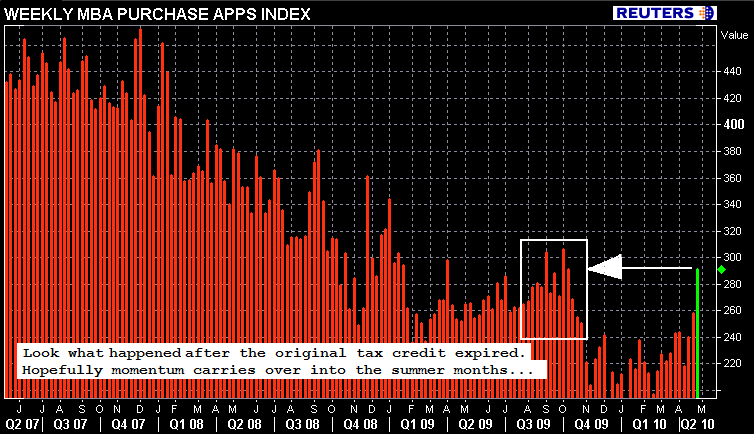Click the Reuters globe icon
Image resolution: width=754 pixels, height=434 pixels.
pyautogui.click(x=707, y=13)
